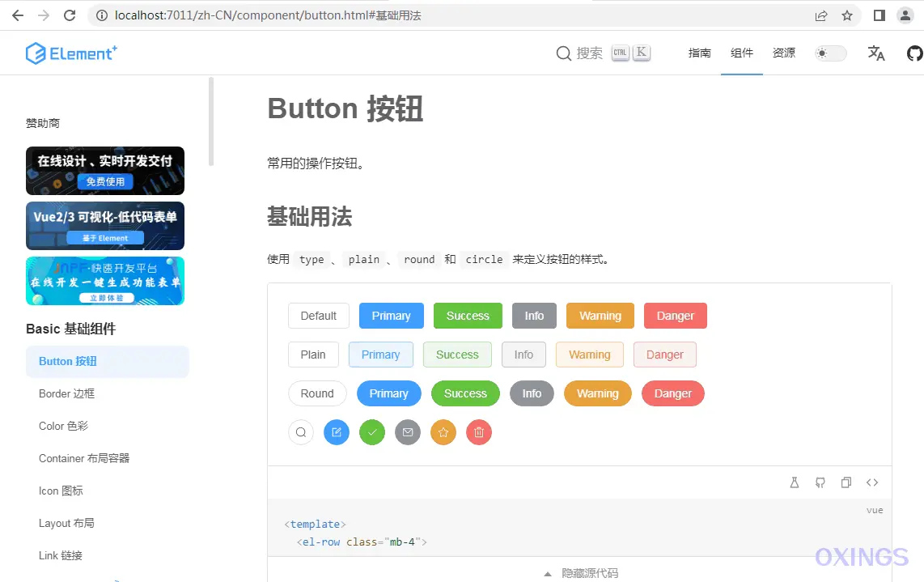924x582 pixels.
Task: Open the language translation icon
Action: pyautogui.click(x=876, y=53)
